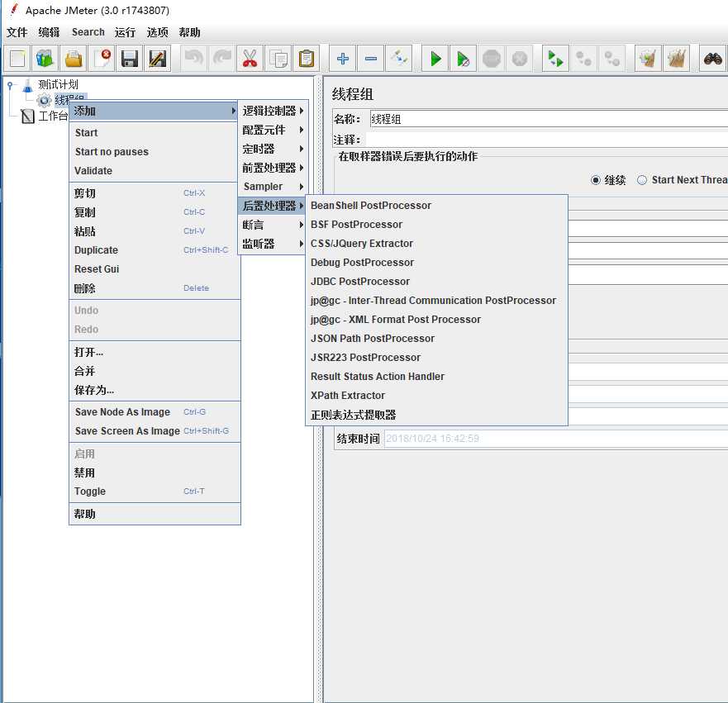
Task: Click Validate in the context menu
Action: click(155, 171)
